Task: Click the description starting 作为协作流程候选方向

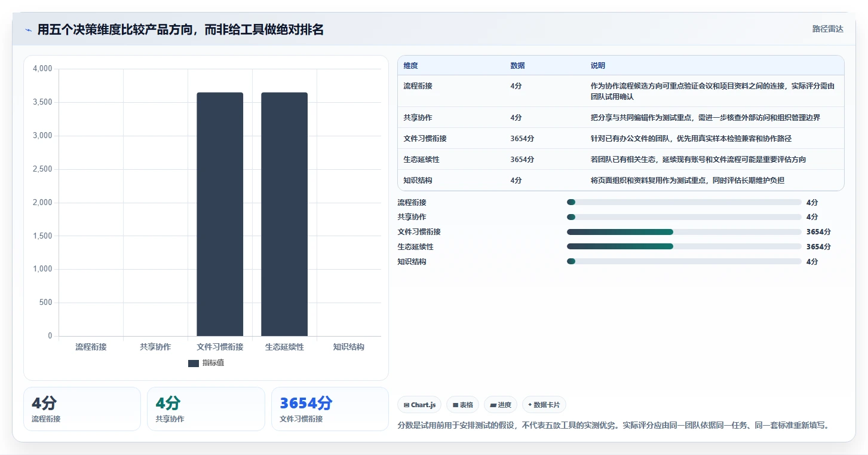Action: [713, 91]
